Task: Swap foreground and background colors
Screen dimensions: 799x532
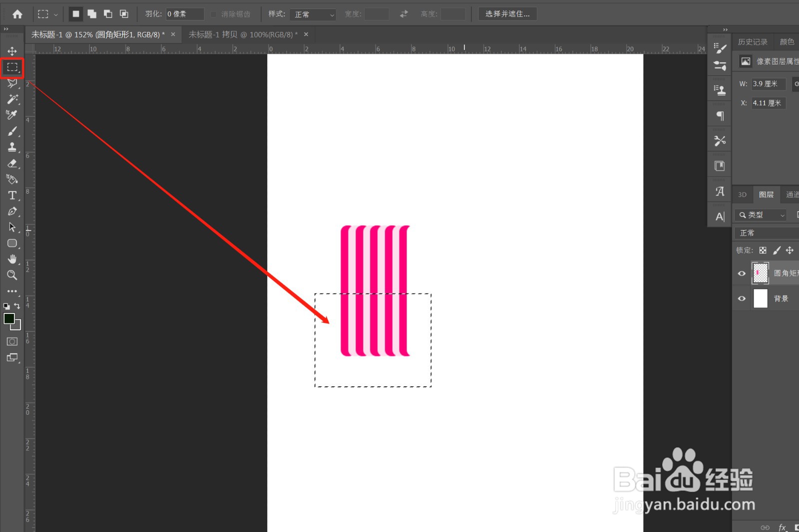Action: point(17,306)
